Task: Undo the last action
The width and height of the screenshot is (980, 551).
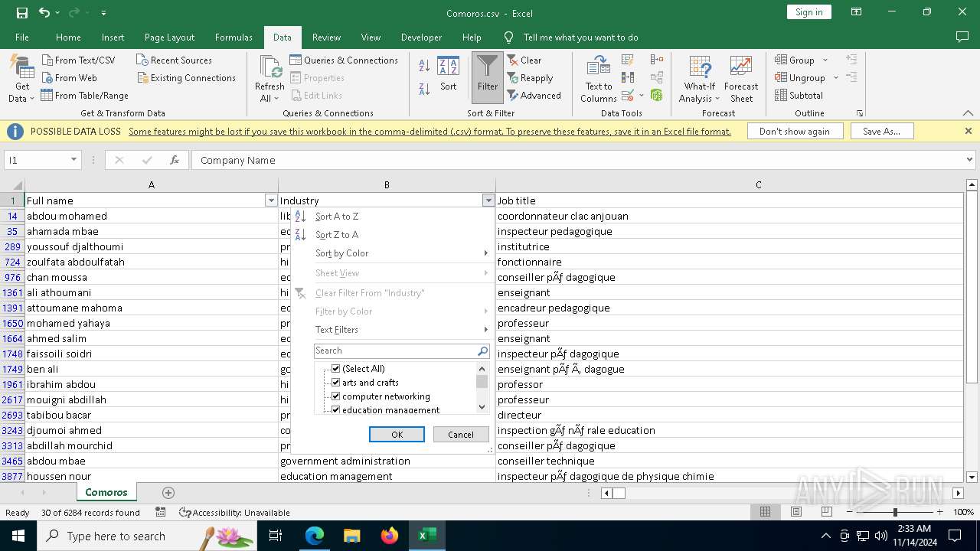Action: pyautogui.click(x=44, y=12)
